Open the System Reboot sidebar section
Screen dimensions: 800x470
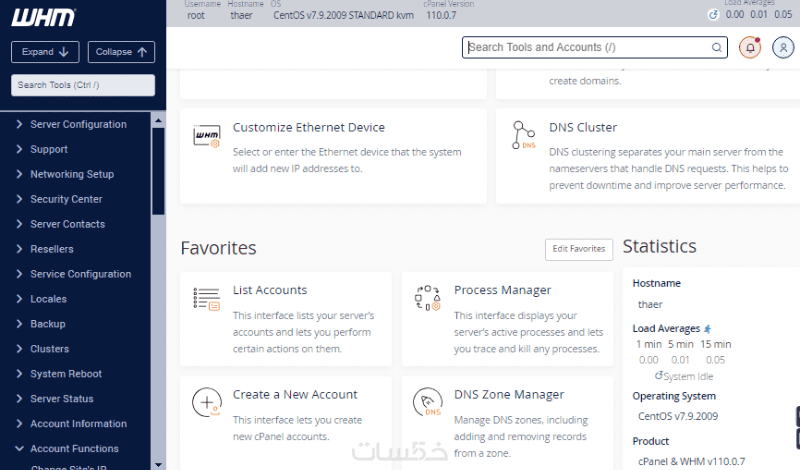pyautogui.click(x=66, y=374)
